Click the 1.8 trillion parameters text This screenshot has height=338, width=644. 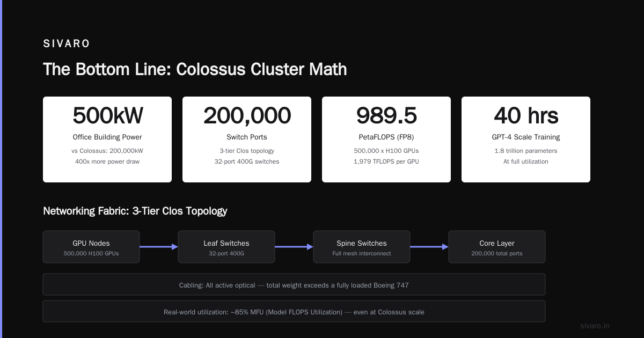tap(526, 151)
